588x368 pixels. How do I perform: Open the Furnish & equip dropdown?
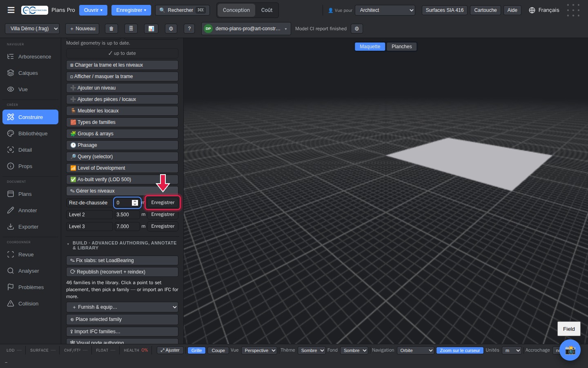pyautogui.click(x=122, y=307)
